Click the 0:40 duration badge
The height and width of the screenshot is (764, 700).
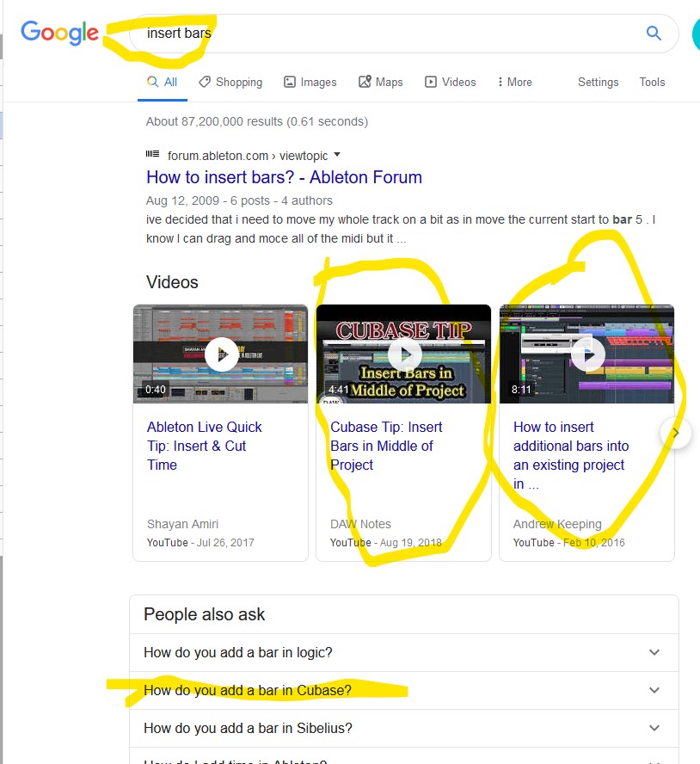pos(156,389)
